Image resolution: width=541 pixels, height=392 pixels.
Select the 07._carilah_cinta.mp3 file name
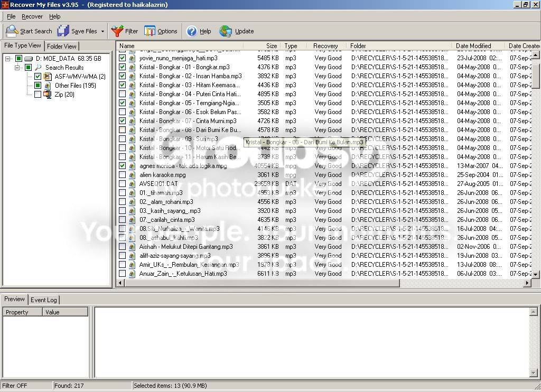click(167, 220)
